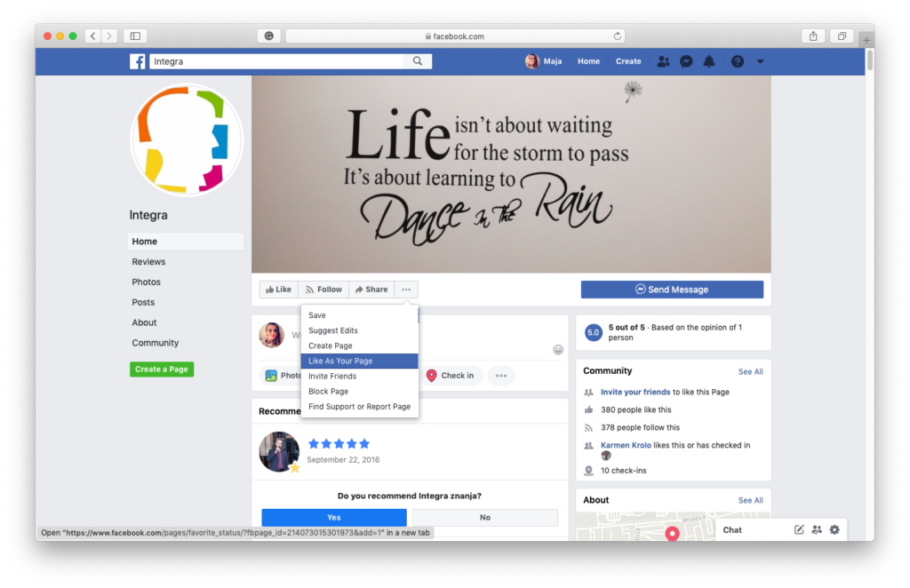Viewport: 910px width, 588px height.
Task: Open the help question mark icon
Action: click(737, 61)
